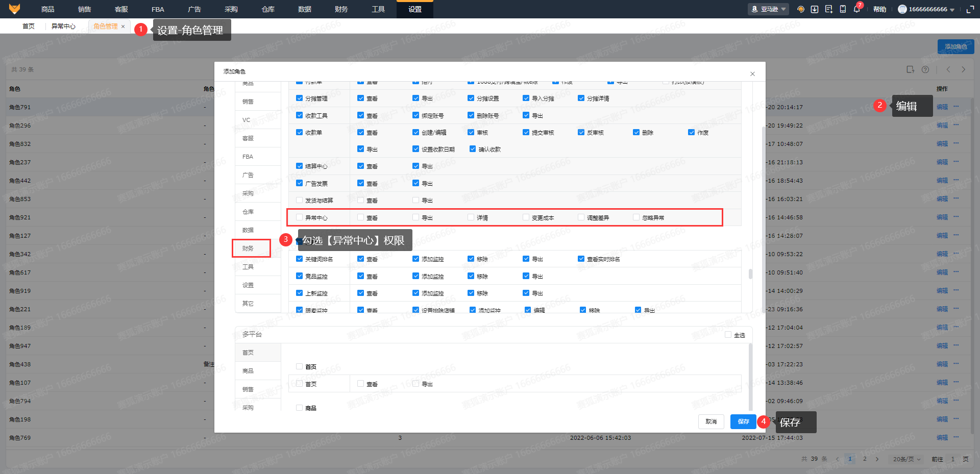Click the page guide icon above table
The width and height of the screenshot is (980, 474).
pos(911,69)
